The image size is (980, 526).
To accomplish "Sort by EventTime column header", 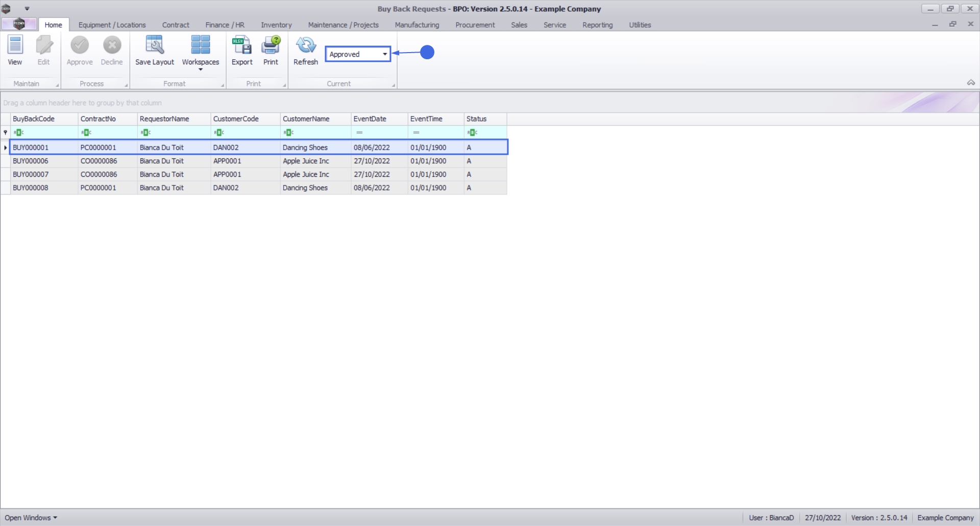I will 436,119.
